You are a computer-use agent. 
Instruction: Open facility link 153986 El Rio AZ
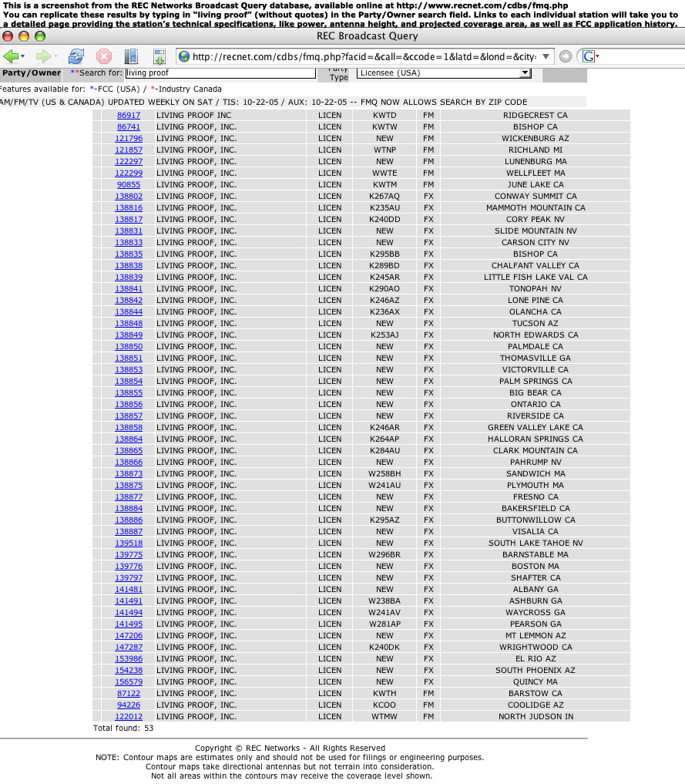click(x=129, y=659)
